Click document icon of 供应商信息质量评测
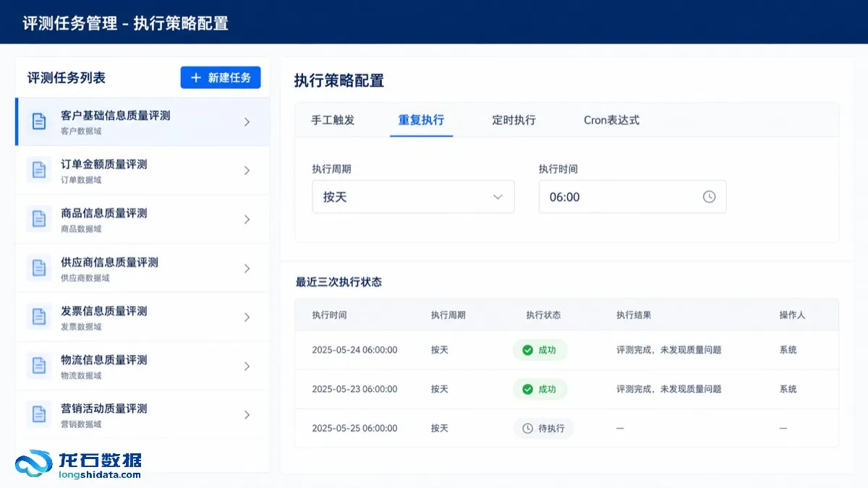Viewport: 868px width, 488px height. (x=39, y=268)
